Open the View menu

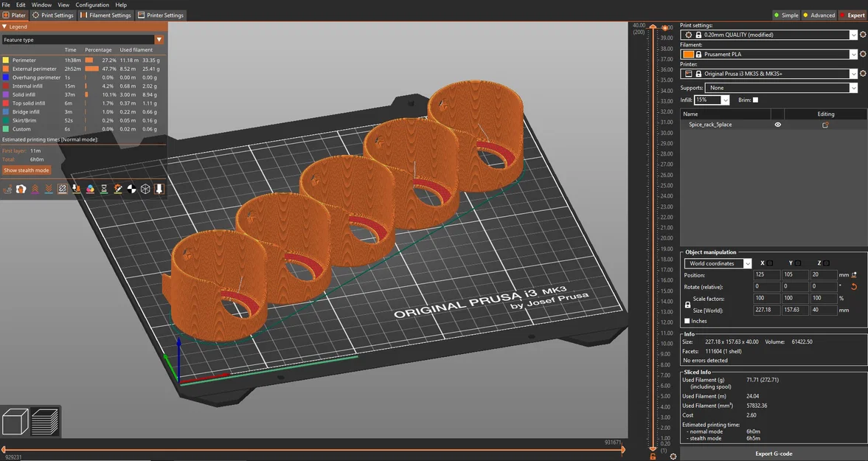tap(63, 4)
